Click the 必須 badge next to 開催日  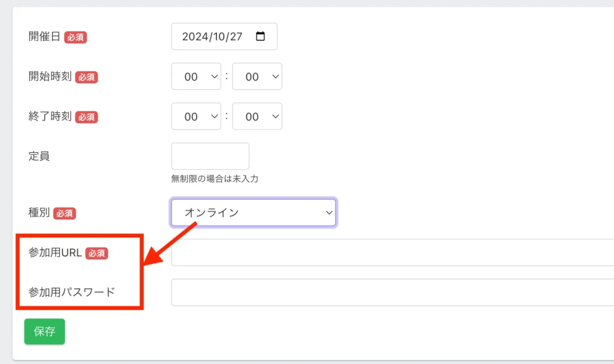coord(76,37)
